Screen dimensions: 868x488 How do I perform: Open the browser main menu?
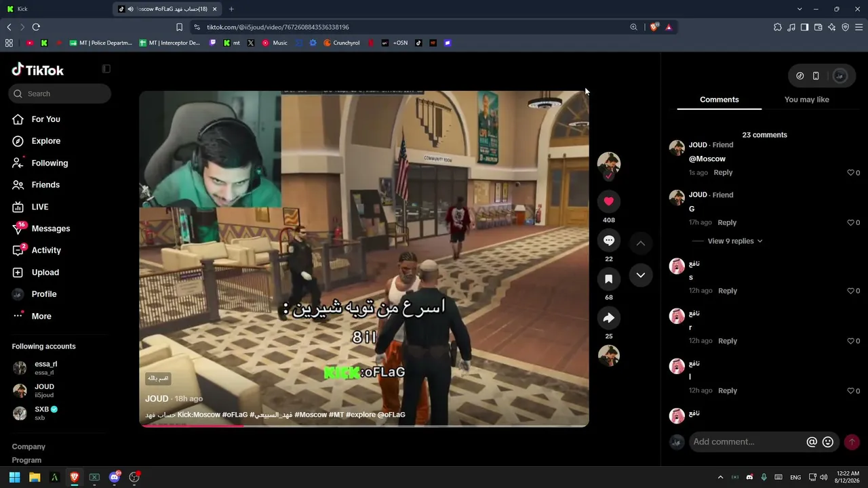[x=859, y=27]
